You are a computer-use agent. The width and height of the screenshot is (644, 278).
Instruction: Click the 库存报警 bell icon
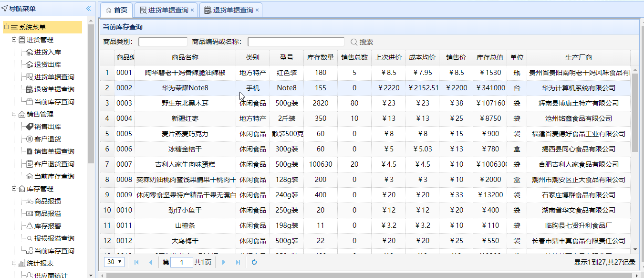coord(30,226)
